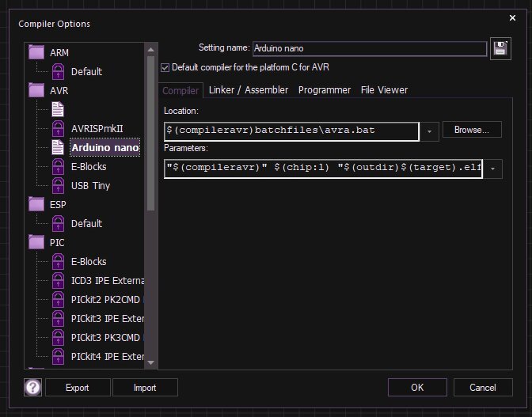Select PICkit3 PK3CMD entry
The width and height of the screenshot is (532, 417).
[107, 337]
